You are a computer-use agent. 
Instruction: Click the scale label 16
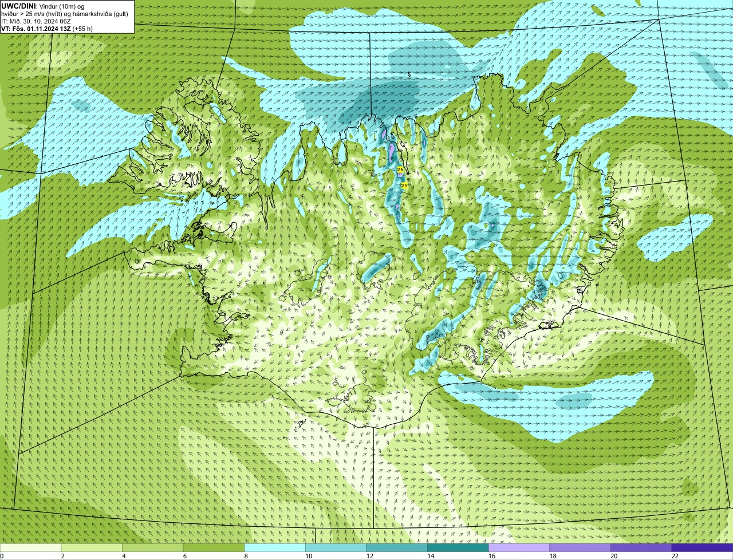click(492, 556)
